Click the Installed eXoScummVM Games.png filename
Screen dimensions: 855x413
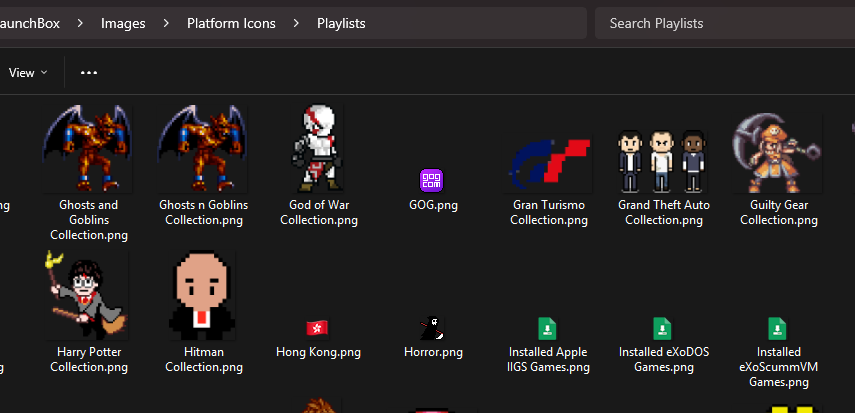point(779,367)
